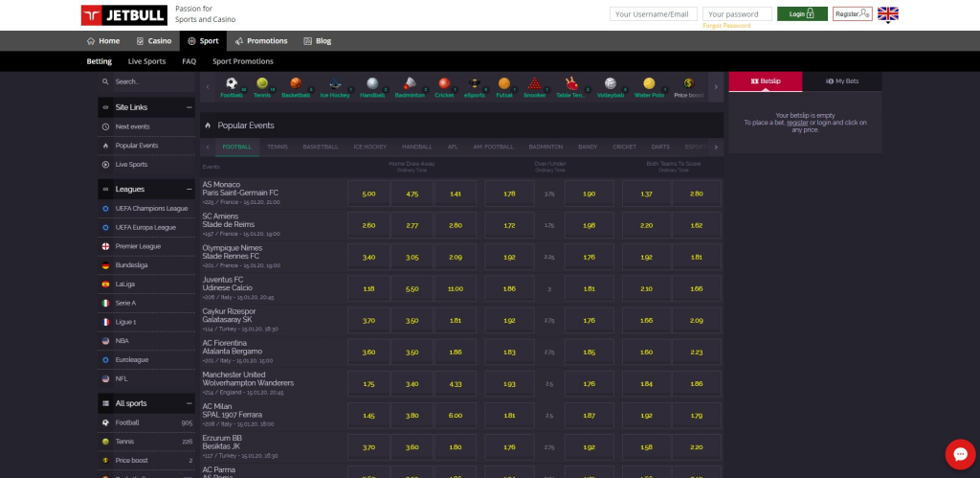Select the Handball sport icon

[x=372, y=87]
